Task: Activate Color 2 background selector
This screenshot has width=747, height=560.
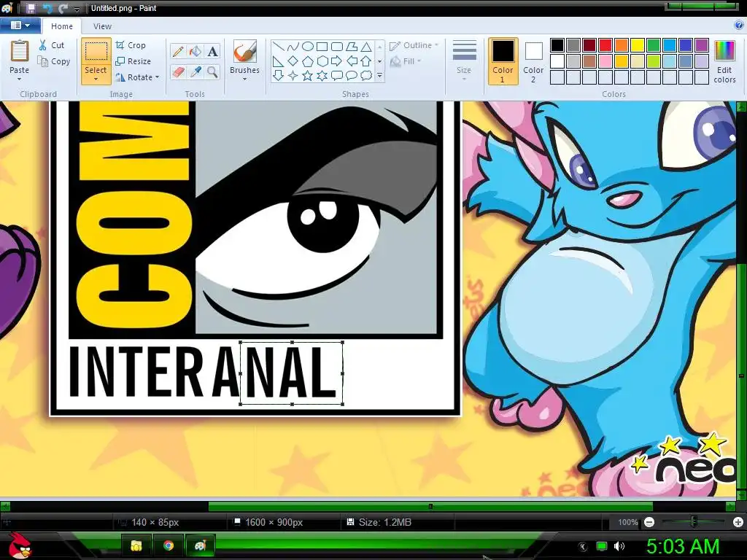Action: (x=533, y=61)
